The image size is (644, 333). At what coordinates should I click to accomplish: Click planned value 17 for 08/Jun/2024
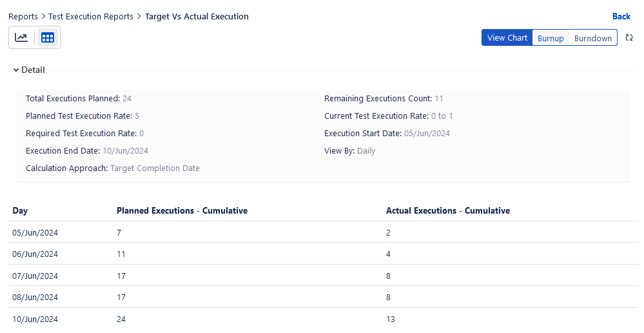click(121, 298)
